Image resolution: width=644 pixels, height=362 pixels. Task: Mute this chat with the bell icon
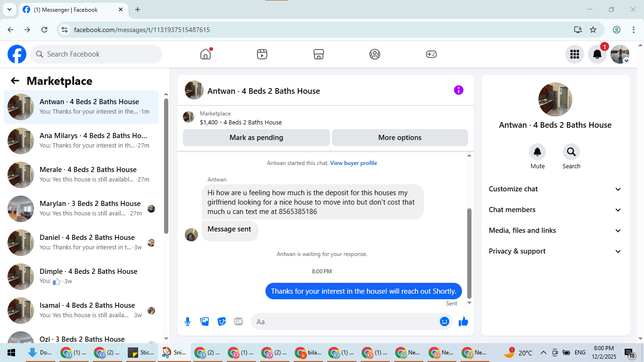click(x=537, y=152)
